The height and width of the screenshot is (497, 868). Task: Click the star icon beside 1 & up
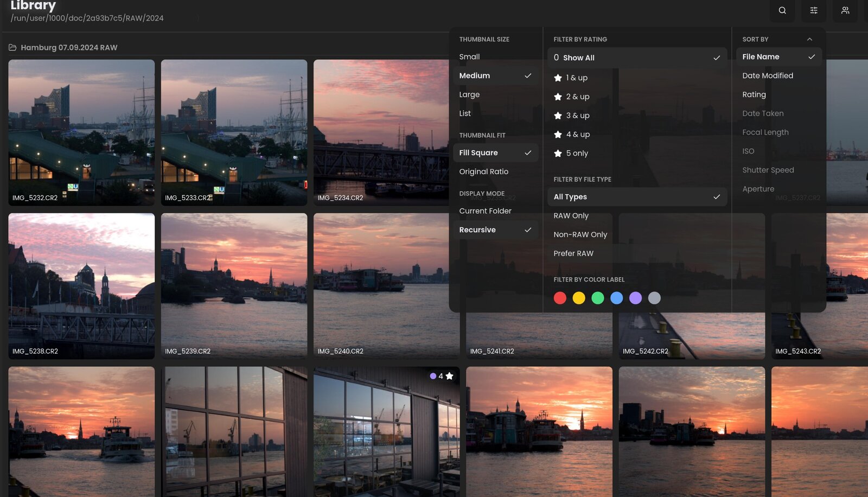coord(558,78)
